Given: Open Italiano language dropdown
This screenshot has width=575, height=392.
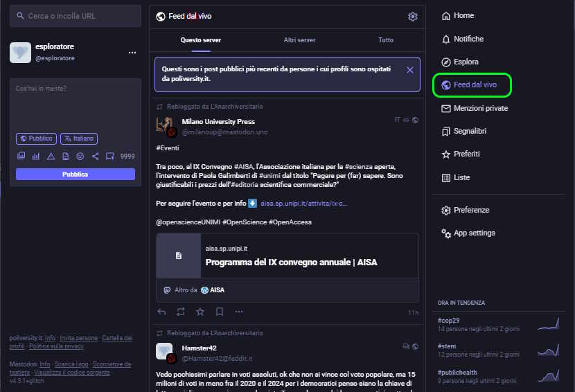Looking at the screenshot, I should tap(79, 139).
